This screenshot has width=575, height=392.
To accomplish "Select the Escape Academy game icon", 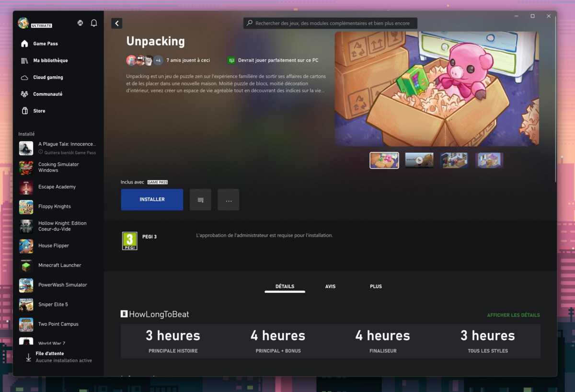I will click(26, 187).
